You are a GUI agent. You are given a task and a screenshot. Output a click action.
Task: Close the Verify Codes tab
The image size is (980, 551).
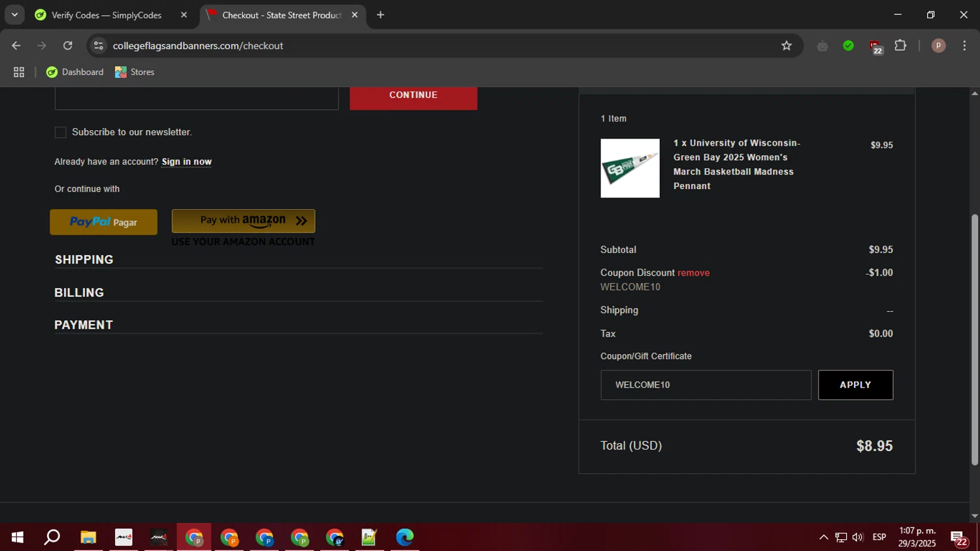[x=184, y=15]
